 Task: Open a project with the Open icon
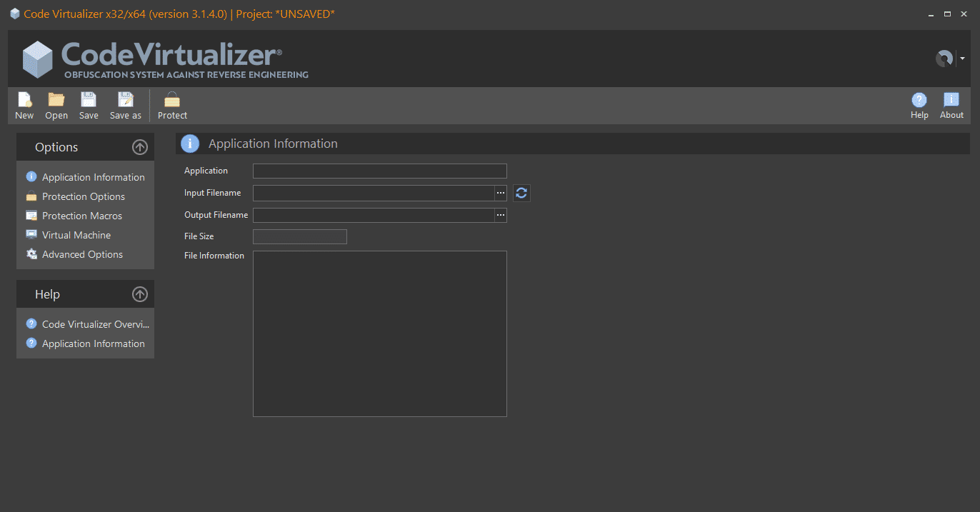coord(56,101)
